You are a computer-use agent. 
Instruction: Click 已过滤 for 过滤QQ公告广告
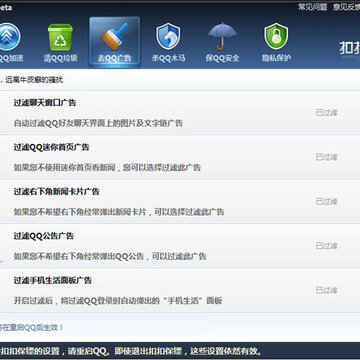[326, 246]
